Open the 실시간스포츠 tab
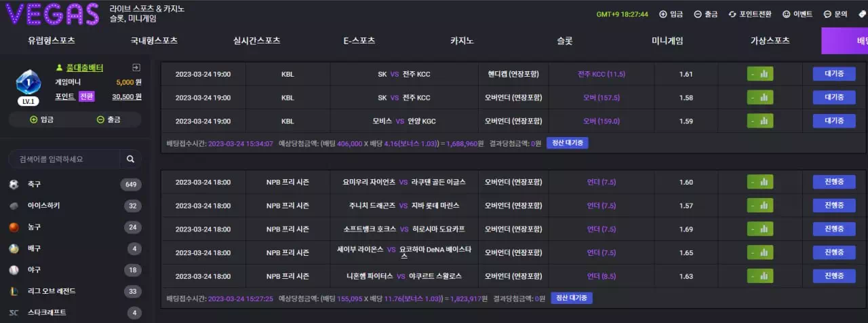The width and height of the screenshot is (868, 323). 256,41
